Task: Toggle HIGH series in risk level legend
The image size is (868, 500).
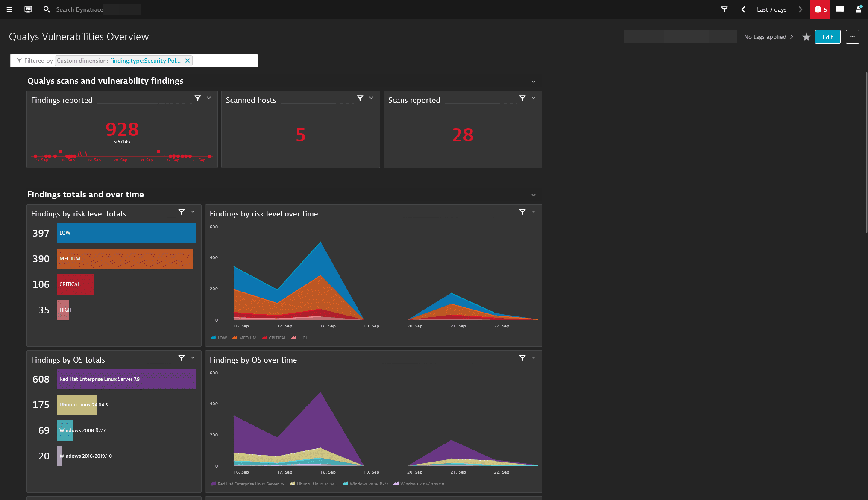Action: coord(300,338)
